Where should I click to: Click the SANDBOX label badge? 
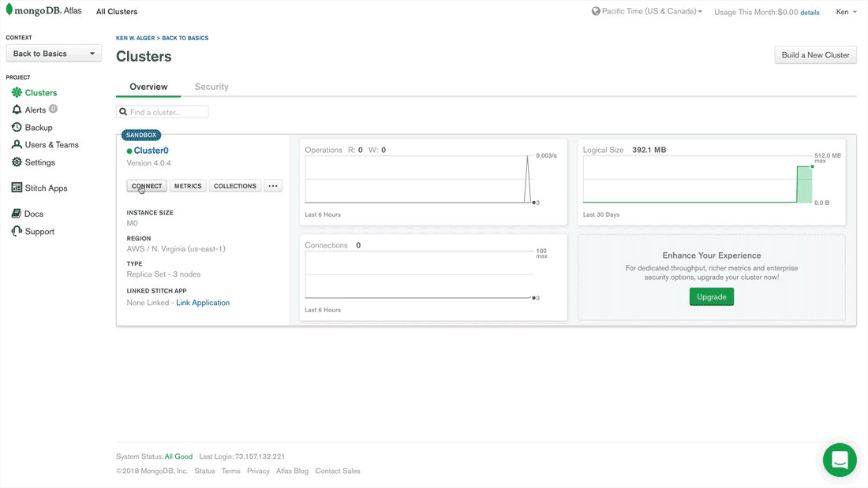point(141,135)
